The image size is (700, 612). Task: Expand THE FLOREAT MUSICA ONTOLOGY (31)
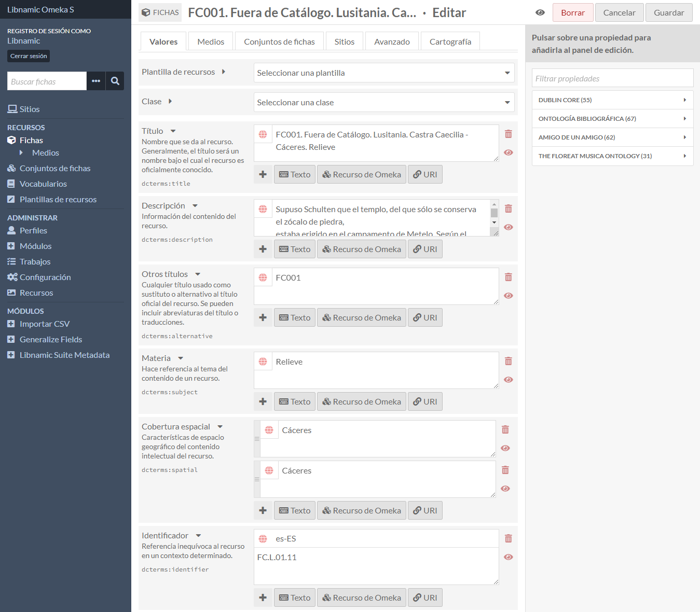[612, 156]
